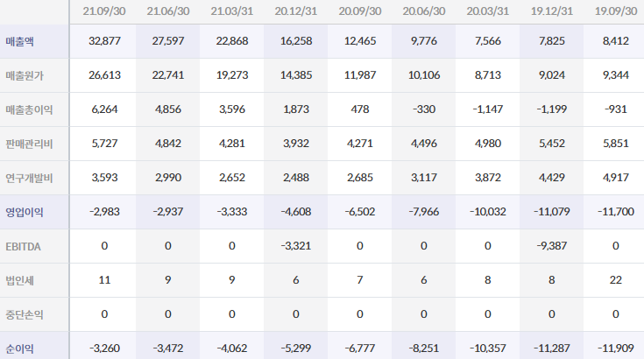
Task: Select revenue value 22,868
Action: tap(232, 41)
